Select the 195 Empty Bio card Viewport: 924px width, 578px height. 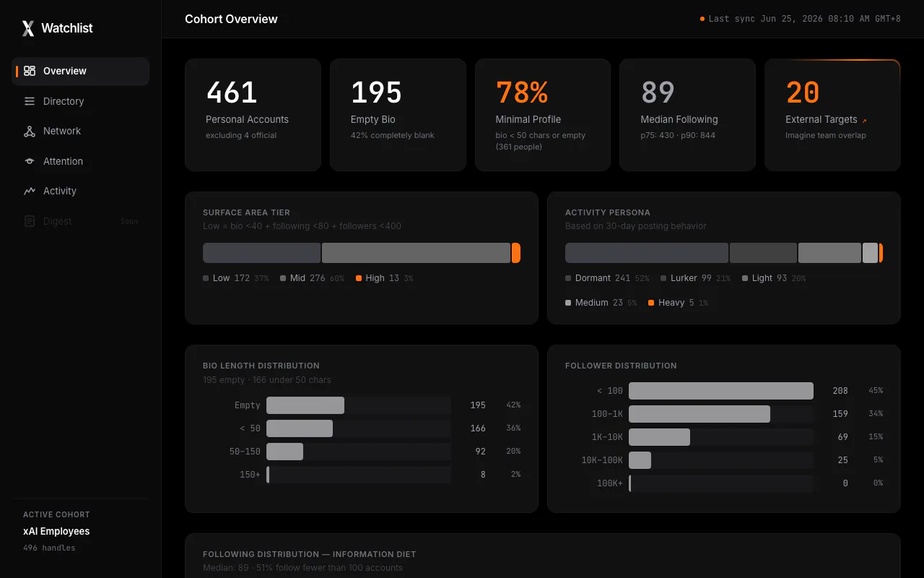(x=398, y=115)
